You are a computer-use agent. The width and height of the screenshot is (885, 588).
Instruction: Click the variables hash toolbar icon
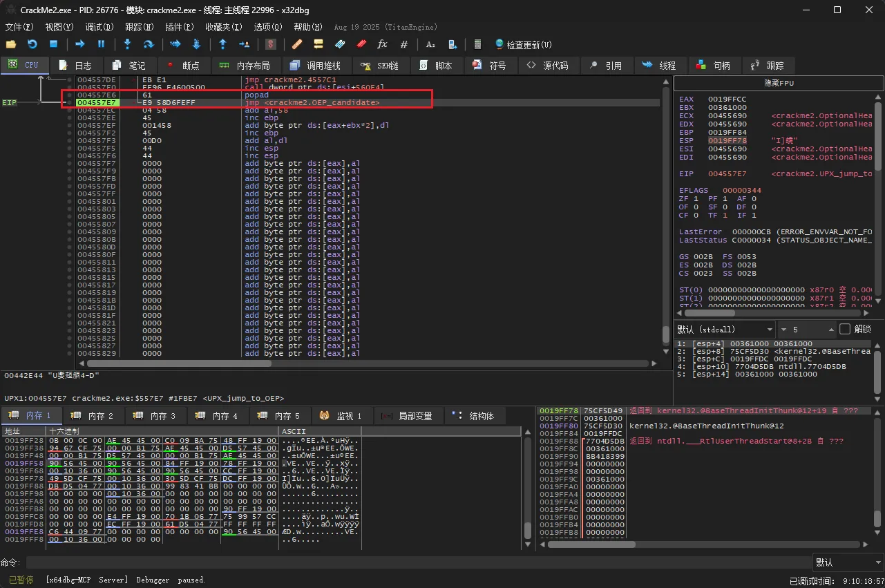(x=404, y=44)
